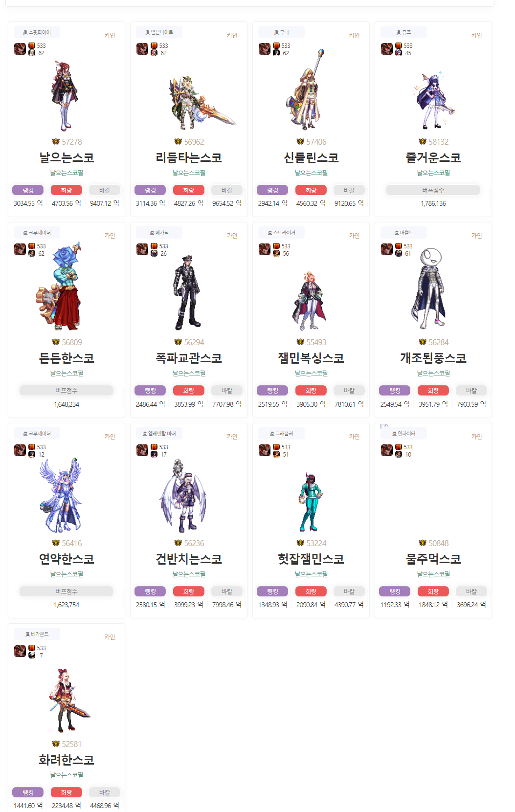Click the small portrait icon next to 45

(399, 53)
